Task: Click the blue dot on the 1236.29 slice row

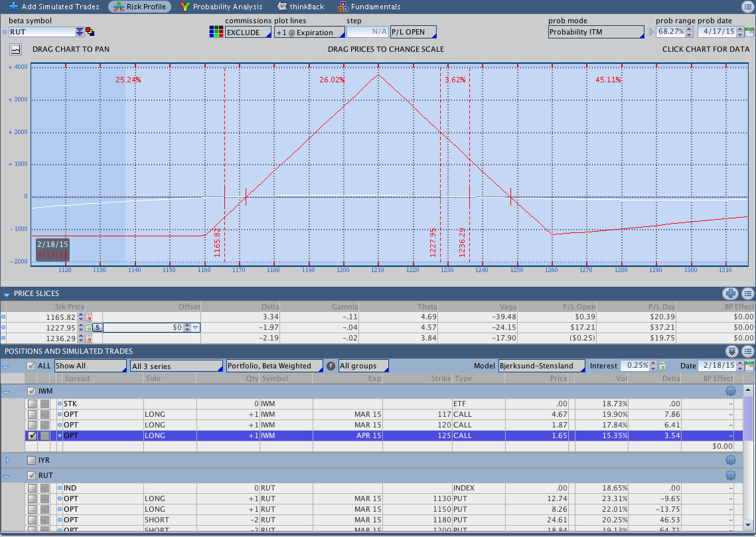Action: point(3,339)
